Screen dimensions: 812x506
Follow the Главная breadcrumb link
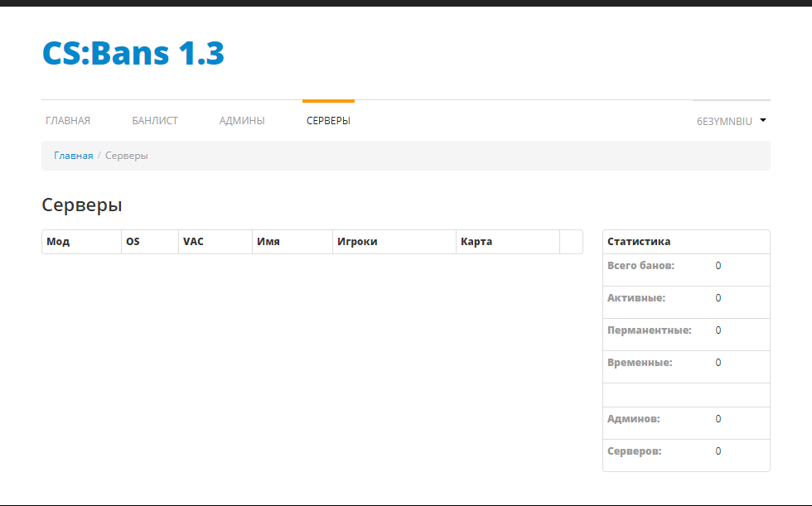74,156
